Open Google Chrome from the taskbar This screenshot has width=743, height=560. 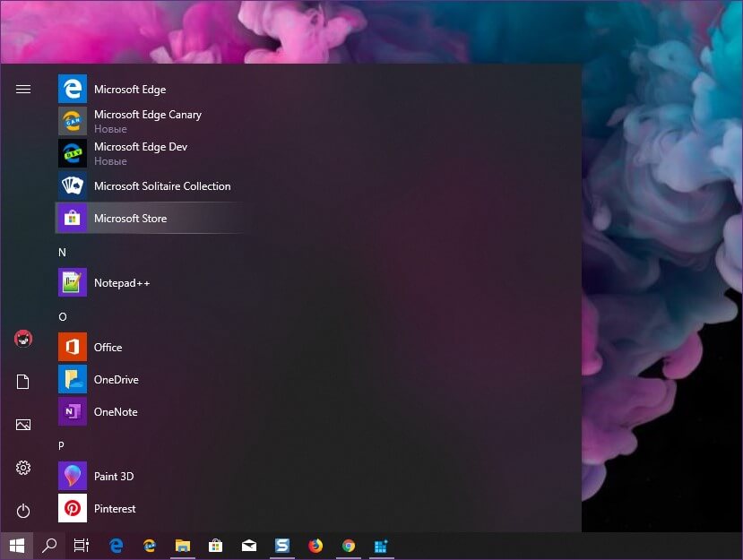coord(349,546)
